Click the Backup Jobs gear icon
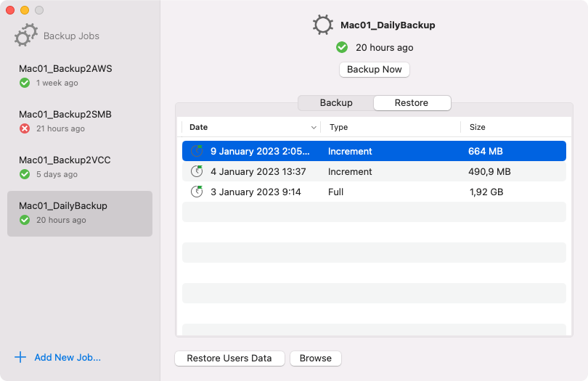The height and width of the screenshot is (381, 588). [x=26, y=36]
